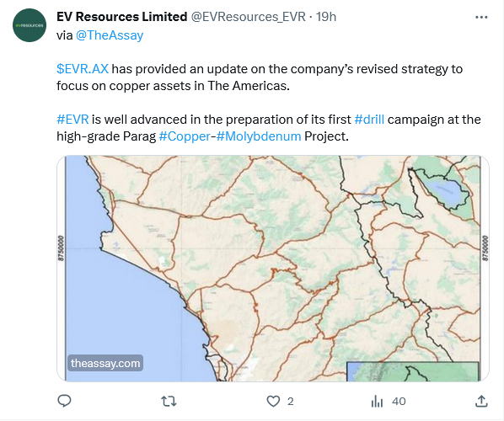
Task: Click the view count 40
Action: pyautogui.click(x=399, y=402)
